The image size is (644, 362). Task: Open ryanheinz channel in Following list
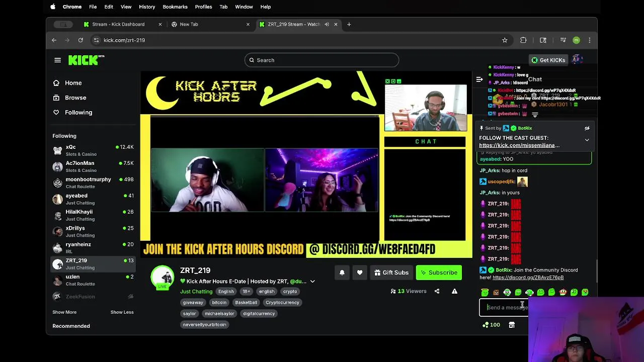coord(93,247)
